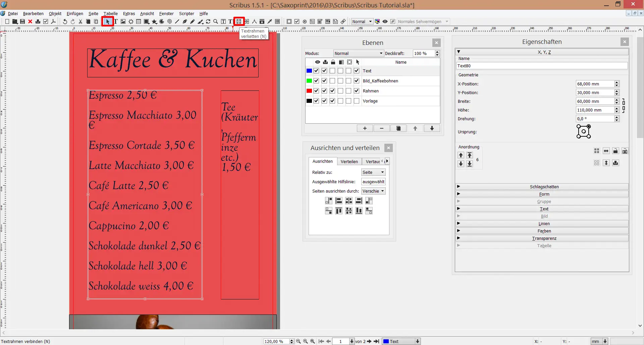The height and width of the screenshot is (345, 644).
Task: Open the Relativ zu dropdown in Ausrichten
Action: pos(373,172)
